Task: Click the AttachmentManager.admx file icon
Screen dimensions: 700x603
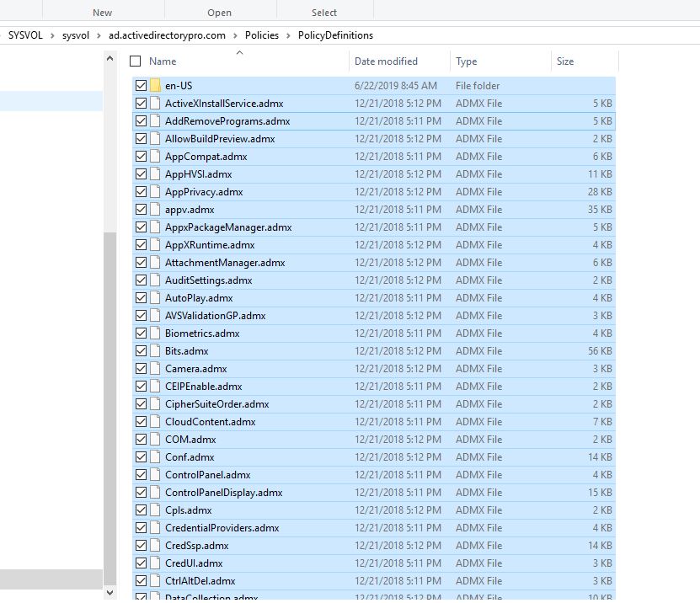Action: click(155, 263)
